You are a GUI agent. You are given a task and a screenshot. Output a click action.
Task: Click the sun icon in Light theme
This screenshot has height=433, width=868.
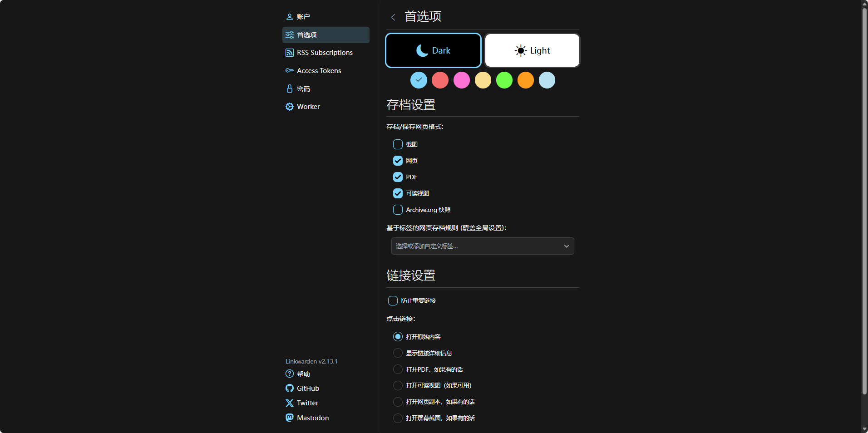tap(521, 50)
